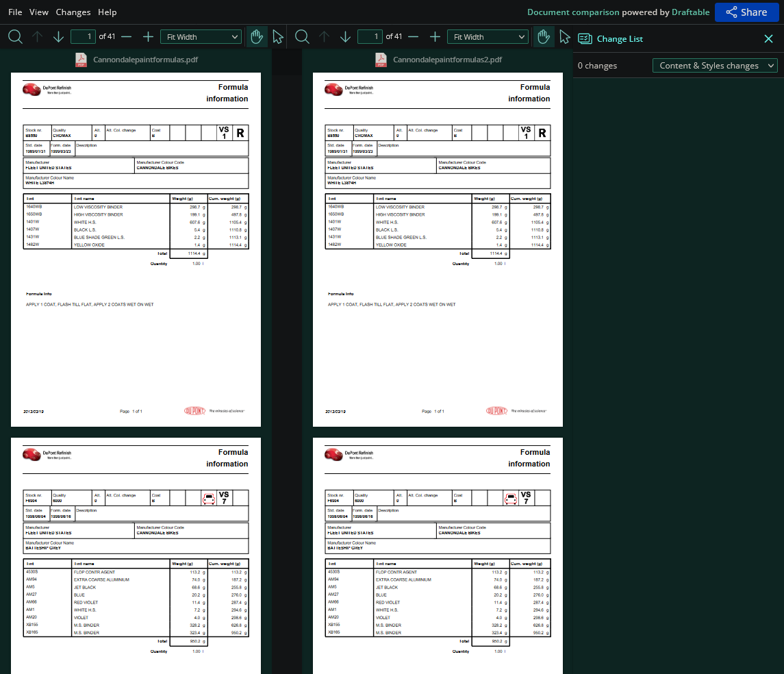Open the View menu

click(x=38, y=12)
